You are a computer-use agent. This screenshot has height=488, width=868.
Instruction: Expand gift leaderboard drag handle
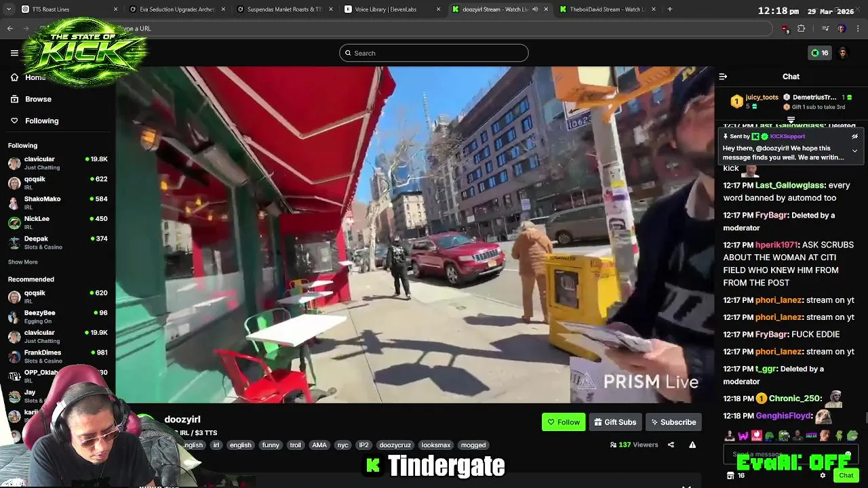pyautogui.click(x=791, y=120)
